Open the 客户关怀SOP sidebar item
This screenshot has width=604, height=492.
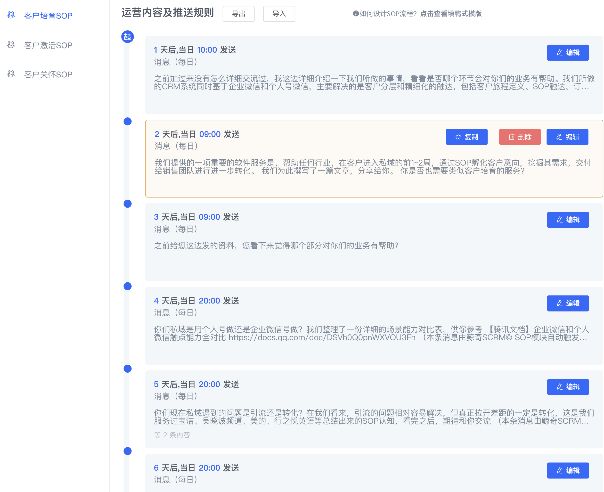pos(48,74)
